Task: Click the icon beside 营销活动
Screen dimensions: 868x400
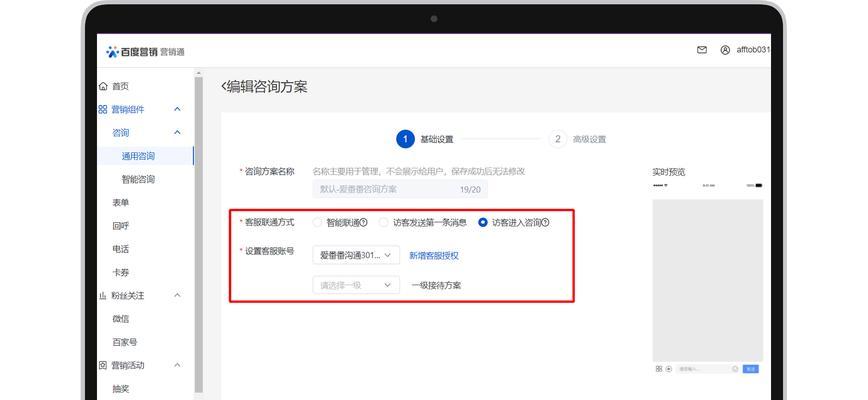Action: [103, 365]
